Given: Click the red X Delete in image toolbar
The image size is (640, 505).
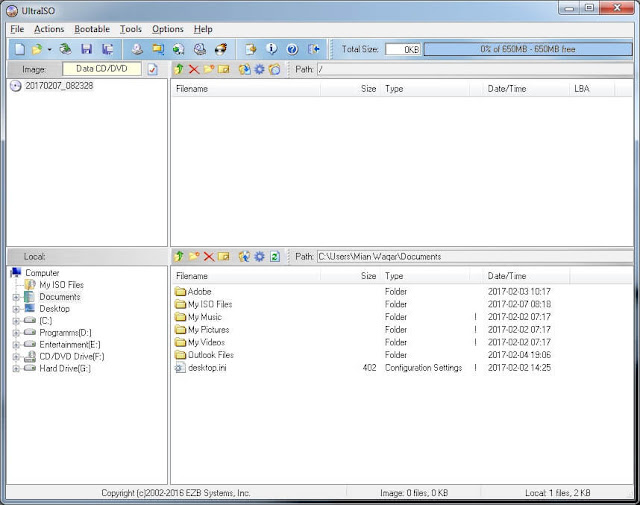Looking at the screenshot, I should tap(194, 69).
